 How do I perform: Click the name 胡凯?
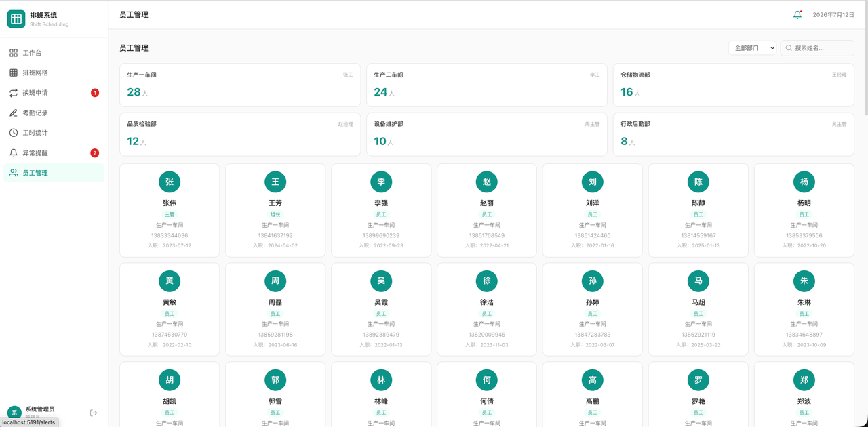[x=170, y=401]
